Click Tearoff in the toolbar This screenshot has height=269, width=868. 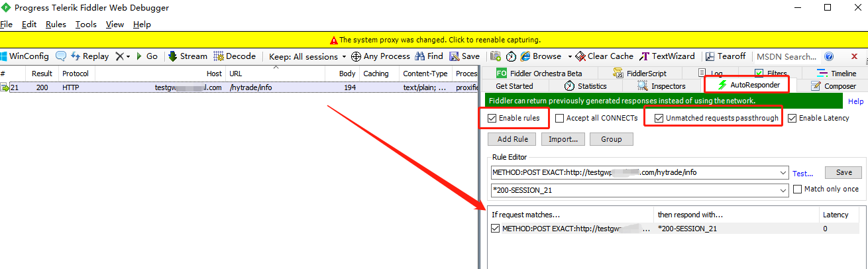(x=726, y=56)
